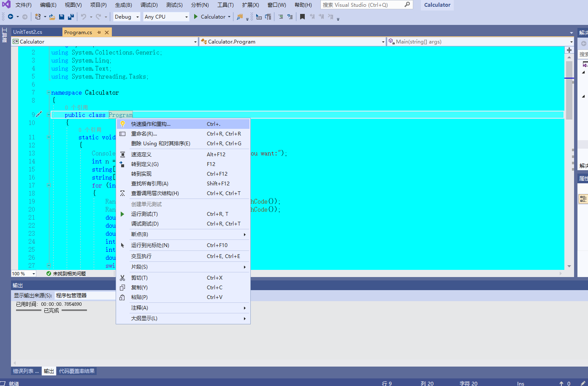Switch to the 错误列表 bottom tab

[x=26, y=371]
